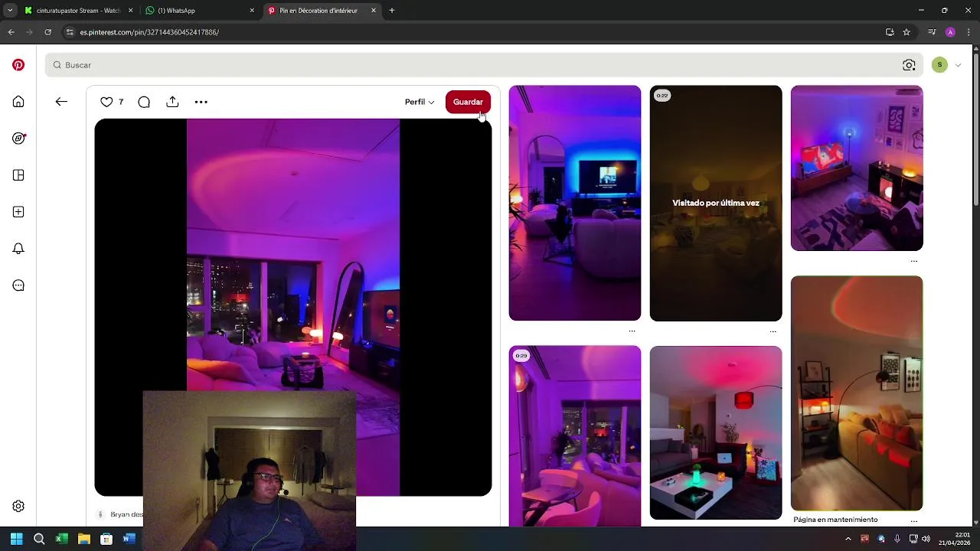Close the cinturatupastor Stream tab
980x551 pixels.
click(130, 11)
